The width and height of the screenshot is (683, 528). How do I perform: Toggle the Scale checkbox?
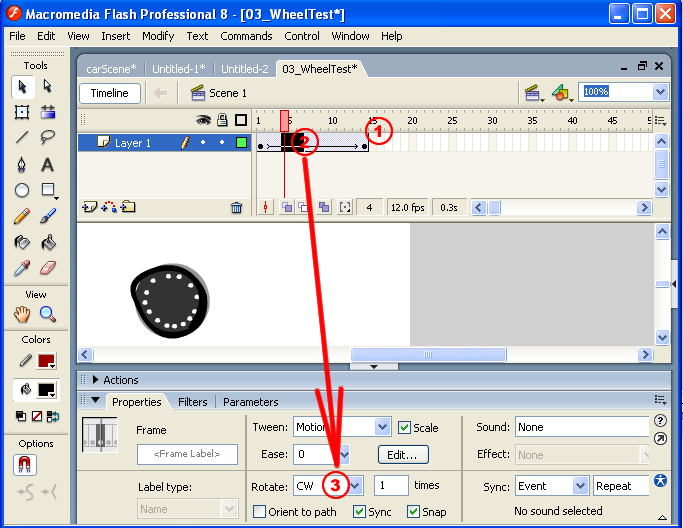(405, 427)
